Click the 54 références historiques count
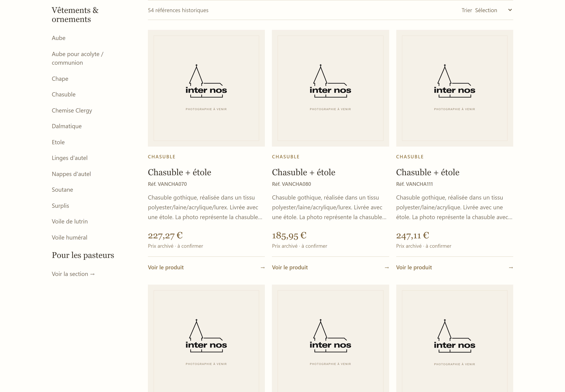 pos(178,10)
